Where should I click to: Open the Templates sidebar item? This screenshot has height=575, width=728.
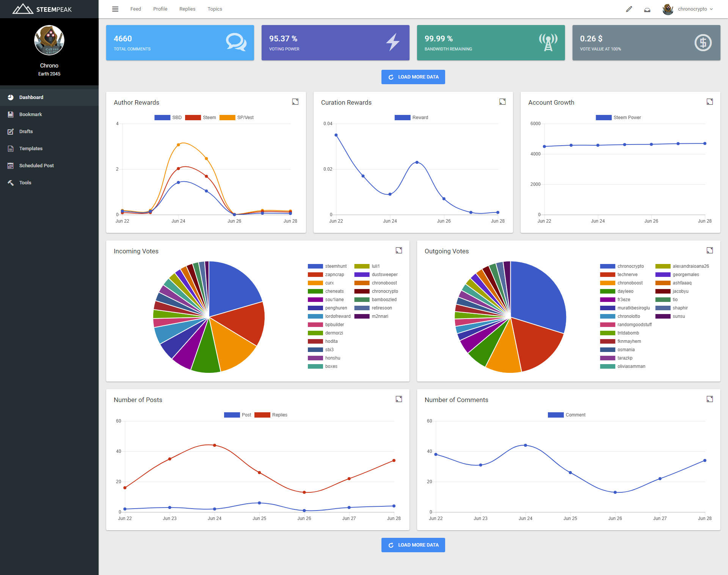pos(31,148)
